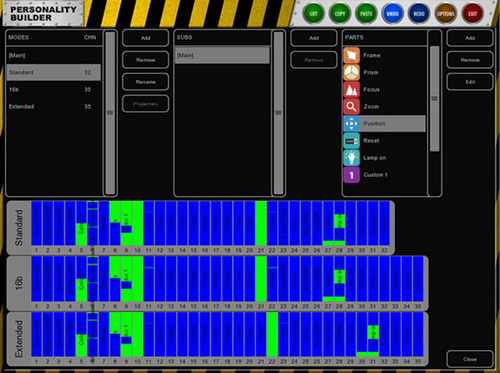Click the Focus label in PARTS list
The image size is (500, 373).
click(x=371, y=89)
